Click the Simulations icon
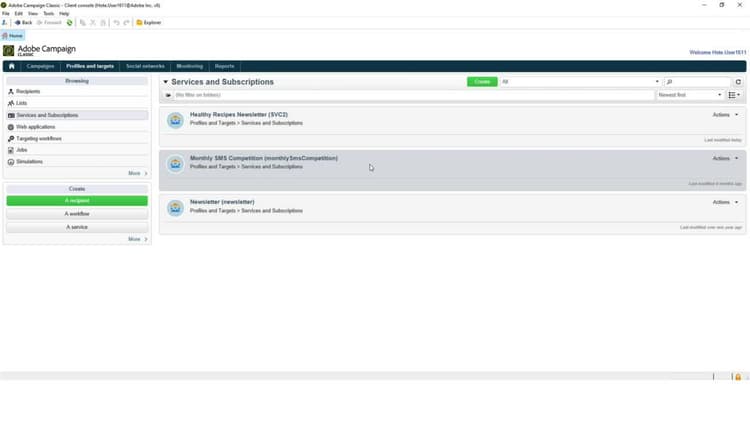 [x=11, y=162]
